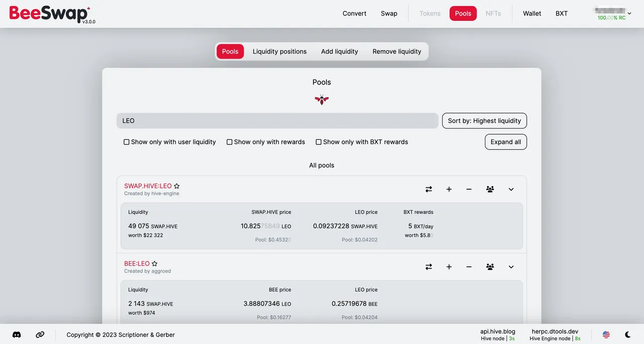The width and height of the screenshot is (644, 344).
Task: Swap in the SWAP.HIVE:LEO pool arrows icon
Action: click(429, 189)
